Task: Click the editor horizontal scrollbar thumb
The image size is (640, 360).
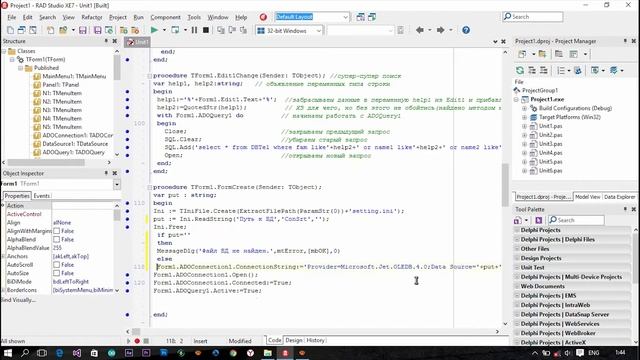Action: coord(136,331)
